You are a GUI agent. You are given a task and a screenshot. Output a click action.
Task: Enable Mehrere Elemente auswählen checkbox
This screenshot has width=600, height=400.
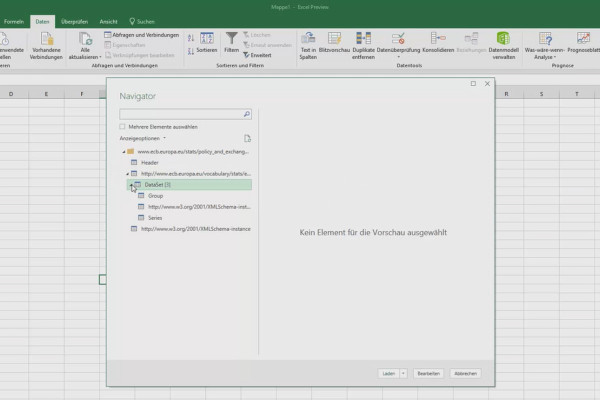[x=122, y=127]
